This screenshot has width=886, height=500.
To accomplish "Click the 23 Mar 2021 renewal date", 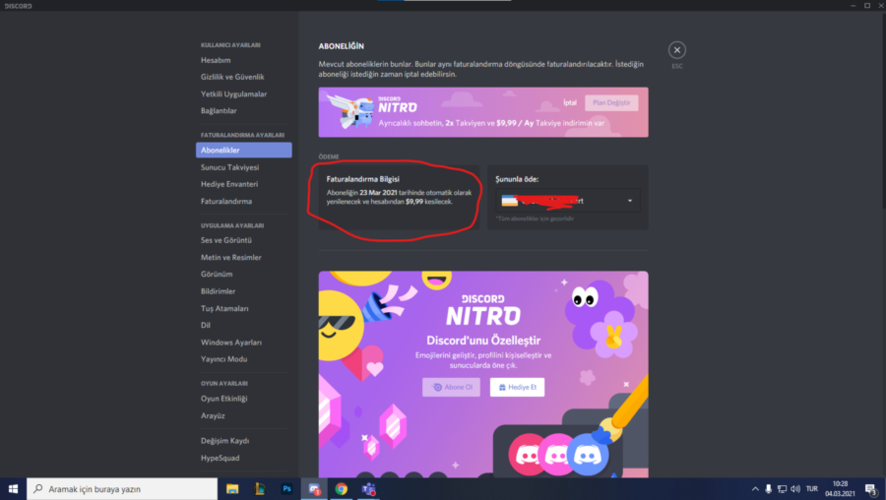I will [x=378, y=193].
